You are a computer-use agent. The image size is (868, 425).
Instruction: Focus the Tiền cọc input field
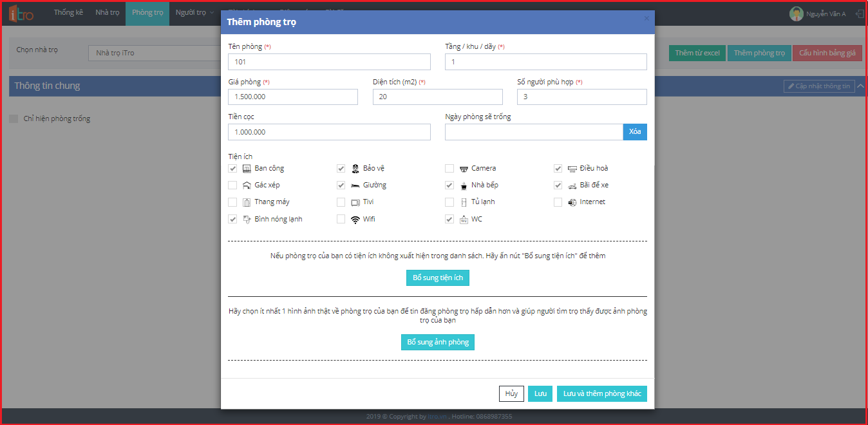pos(329,132)
